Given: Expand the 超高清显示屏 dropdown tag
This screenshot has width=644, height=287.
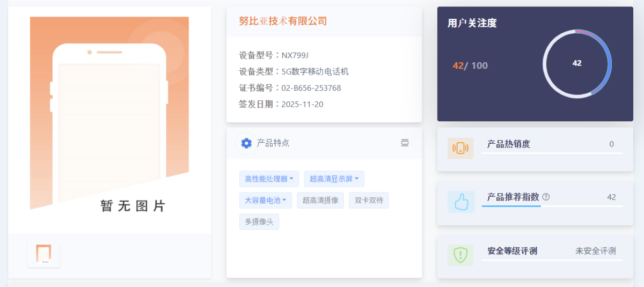Looking at the screenshot, I should click(x=334, y=179).
